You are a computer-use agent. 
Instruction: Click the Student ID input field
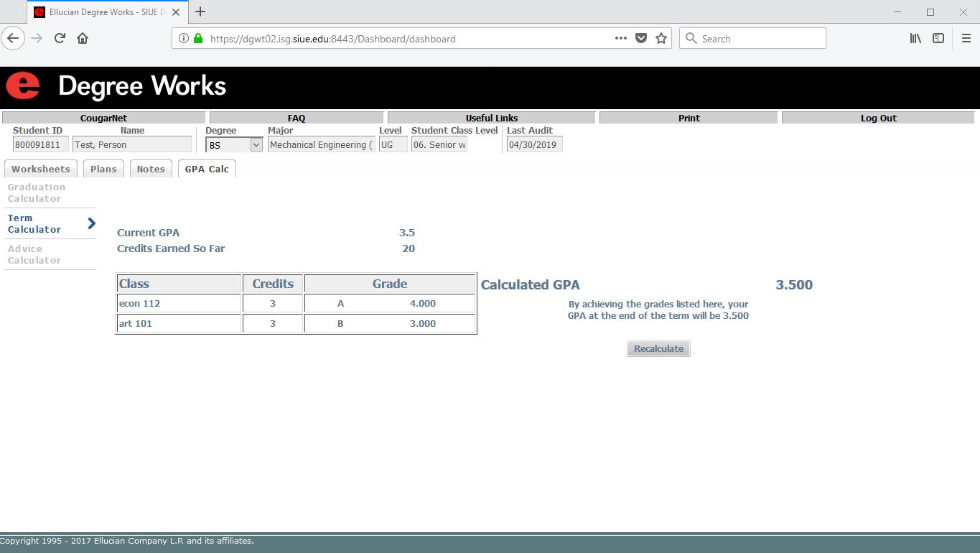[x=41, y=145]
